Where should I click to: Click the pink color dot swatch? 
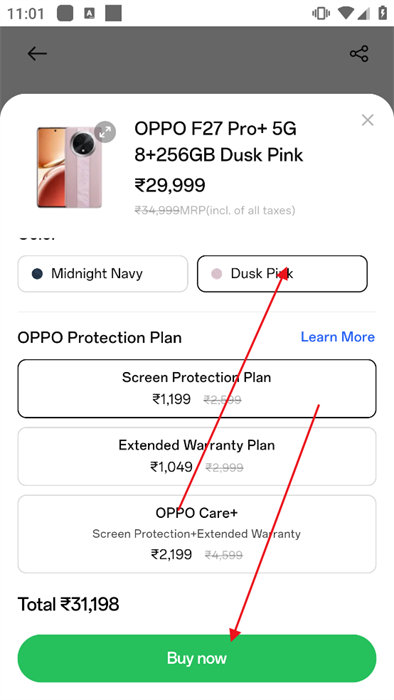click(x=216, y=274)
